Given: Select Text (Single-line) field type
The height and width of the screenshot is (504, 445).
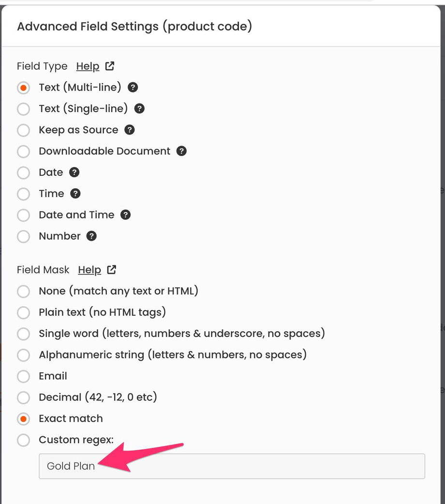Looking at the screenshot, I should 23,109.
